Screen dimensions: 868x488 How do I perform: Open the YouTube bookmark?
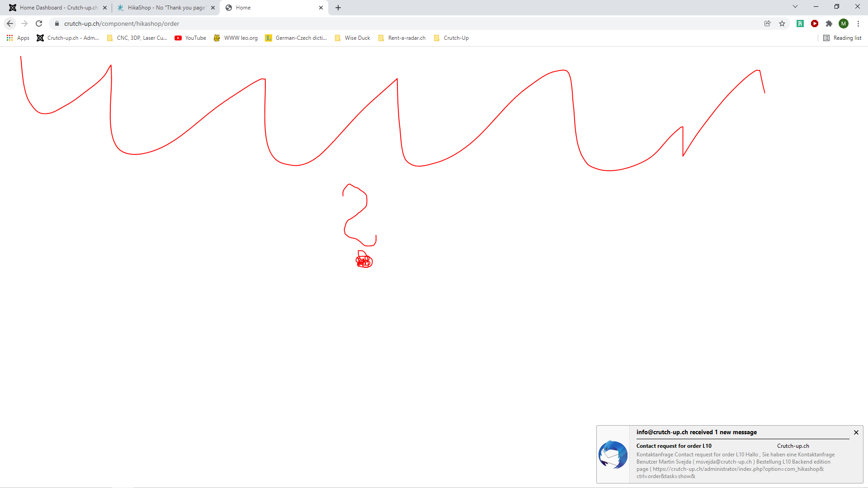tap(190, 38)
